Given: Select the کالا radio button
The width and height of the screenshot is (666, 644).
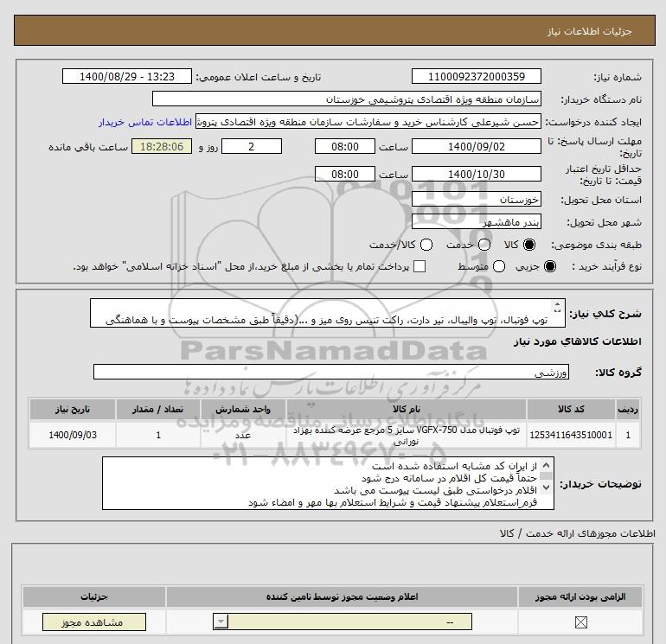Looking at the screenshot, I should click(529, 245).
